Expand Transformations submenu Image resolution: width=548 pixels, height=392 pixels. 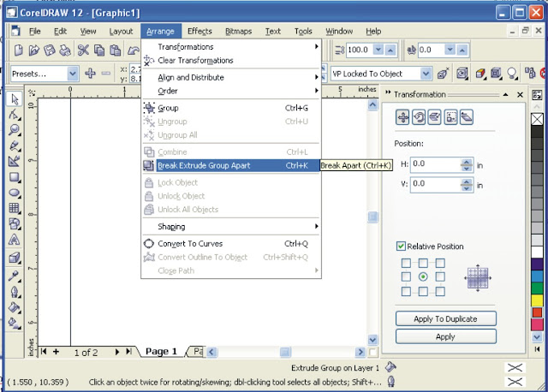231,46
